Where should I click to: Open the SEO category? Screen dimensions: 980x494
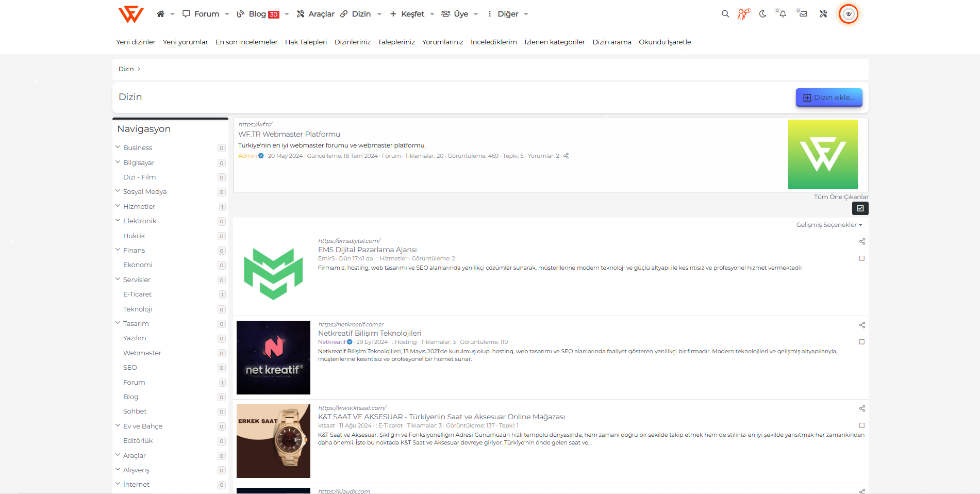coord(130,367)
